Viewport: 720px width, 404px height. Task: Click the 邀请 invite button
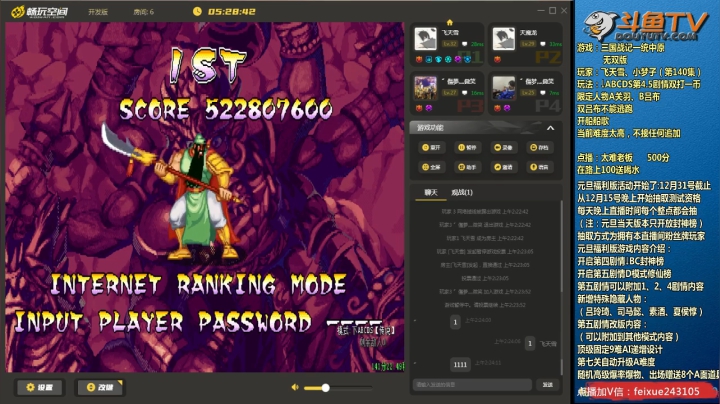(x=503, y=167)
